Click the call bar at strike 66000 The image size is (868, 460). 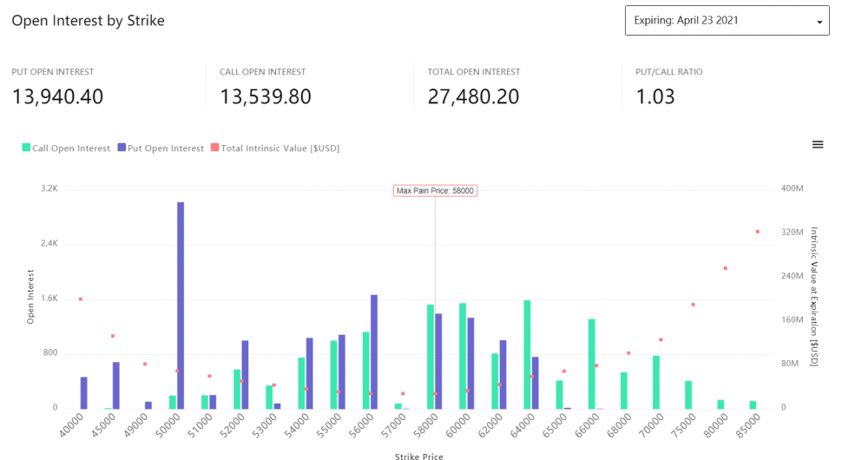click(591, 364)
